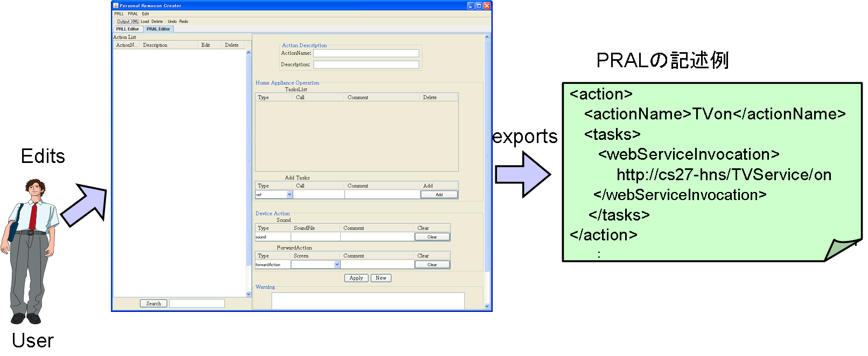868x356 pixels.
Task: Click the editor panel's scroll down arrow
Action: click(487, 306)
